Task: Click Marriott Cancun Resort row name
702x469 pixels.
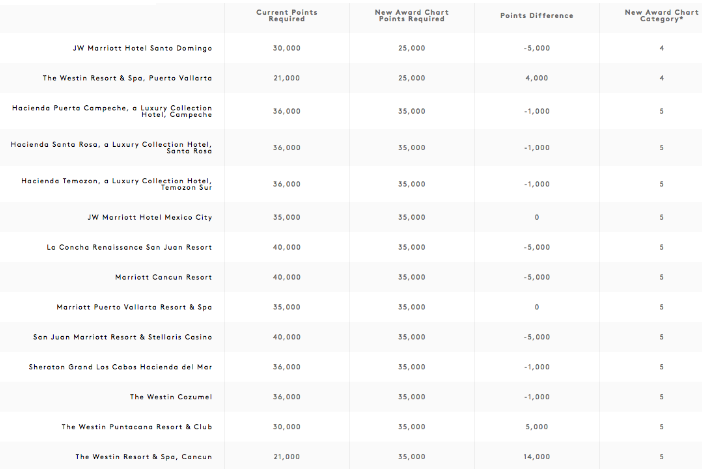Action: [x=163, y=277]
